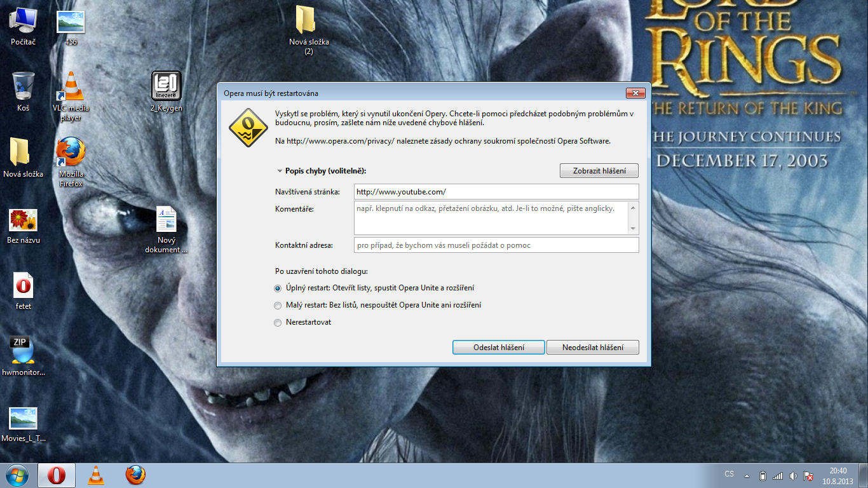
Task: Click the VLC taskbar icon
Action: [x=96, y=475]
